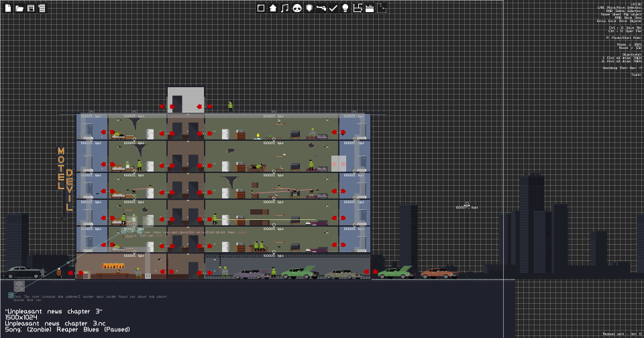
Task: Select the yellow arrow marker on top floor
Action: click(258, 136)
